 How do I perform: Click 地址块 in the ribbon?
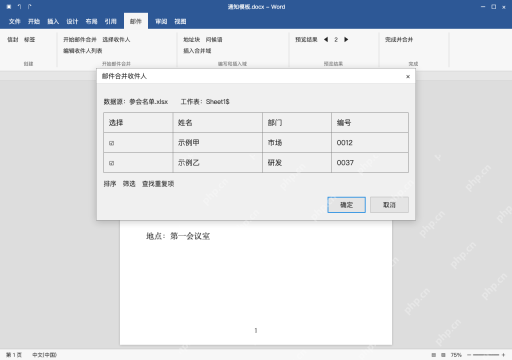192,40
